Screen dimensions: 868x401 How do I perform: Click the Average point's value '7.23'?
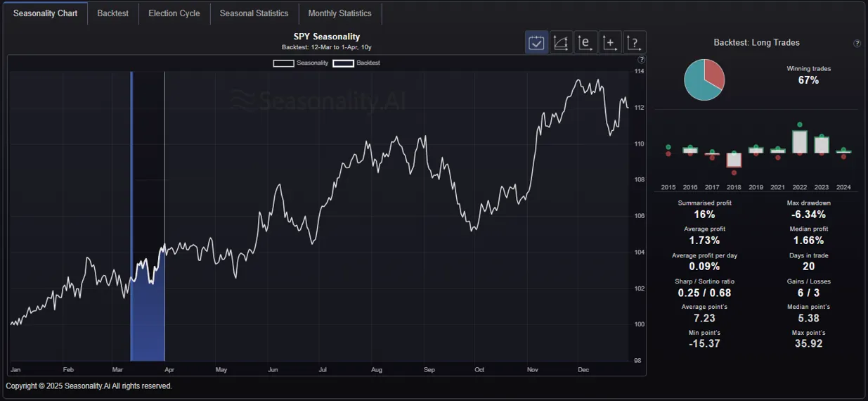click(705, 318)
